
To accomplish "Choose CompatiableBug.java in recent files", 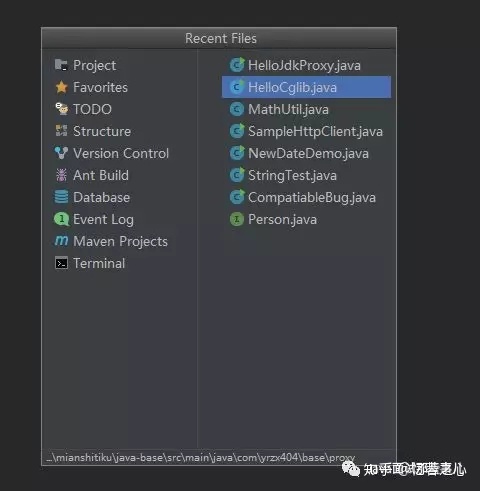I will coord(303,197).
